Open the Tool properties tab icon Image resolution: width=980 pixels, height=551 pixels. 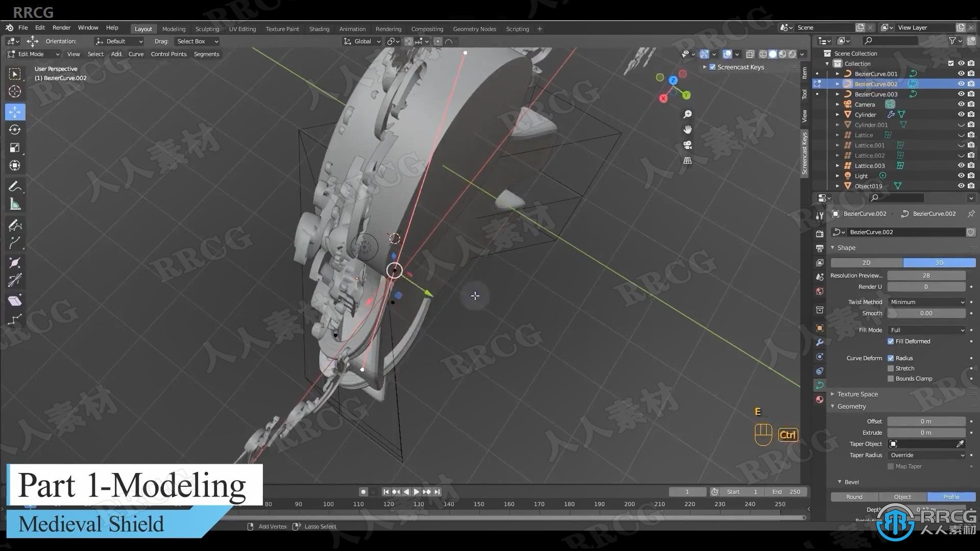point(819,216)
